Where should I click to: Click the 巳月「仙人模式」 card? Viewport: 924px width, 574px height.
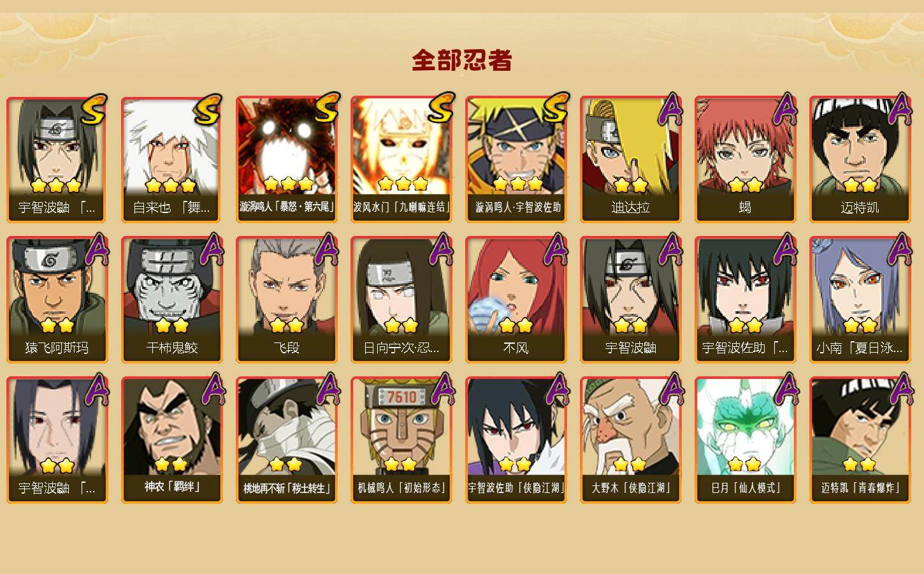click(x=745, y=440)
